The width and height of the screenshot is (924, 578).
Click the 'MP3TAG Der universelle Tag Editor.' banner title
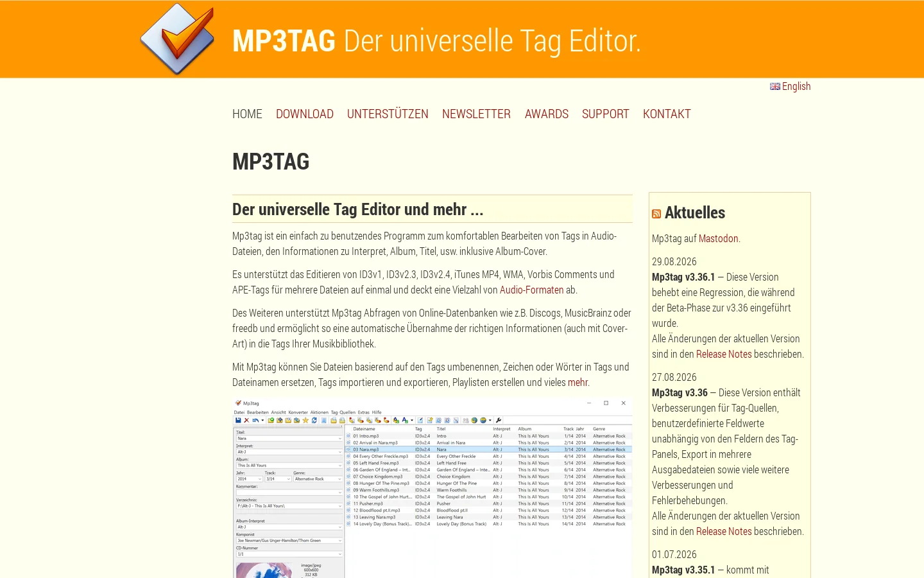pos(436,41)
